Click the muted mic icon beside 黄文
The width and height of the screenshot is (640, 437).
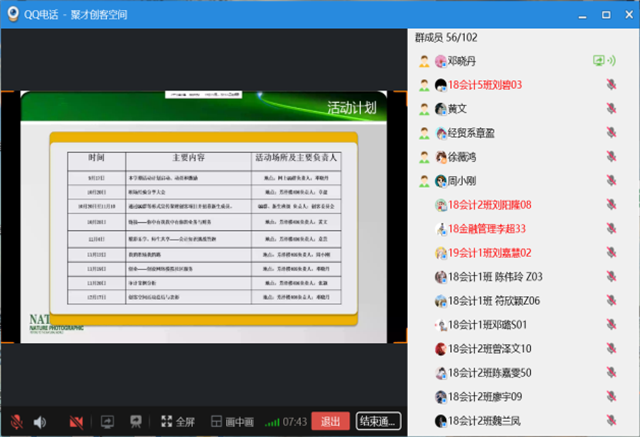[x=610, y=108]
